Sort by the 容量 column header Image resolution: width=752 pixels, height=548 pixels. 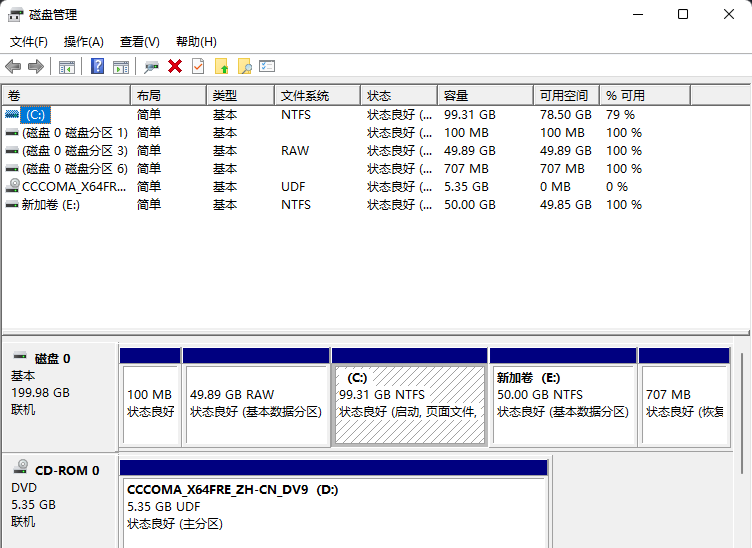[x=484, y=95]
